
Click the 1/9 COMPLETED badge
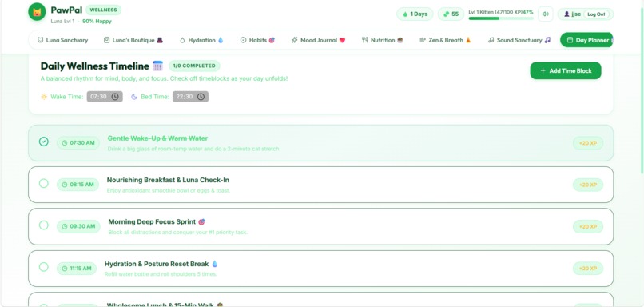click(x=194, y=66)
